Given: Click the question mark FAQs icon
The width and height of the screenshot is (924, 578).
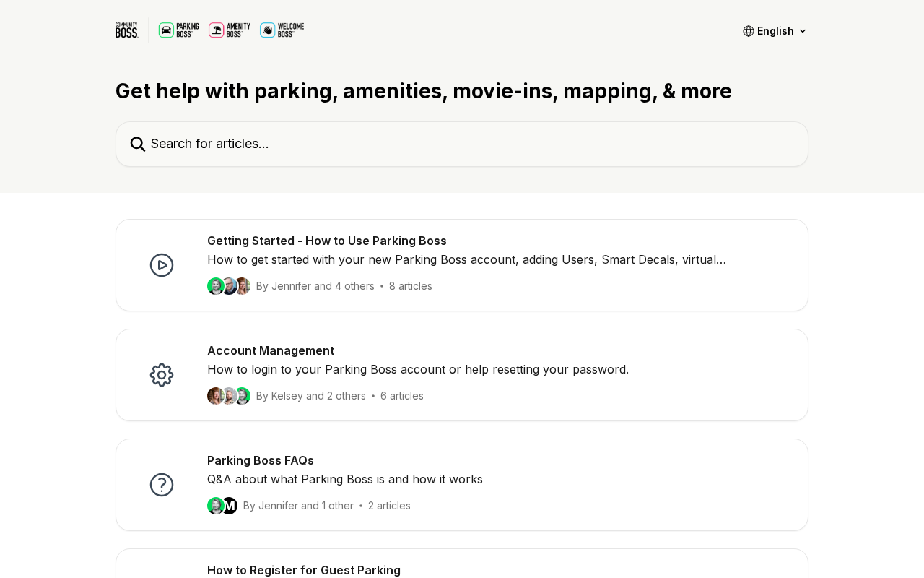Looking at the screenshot, I should coord(162,485).
